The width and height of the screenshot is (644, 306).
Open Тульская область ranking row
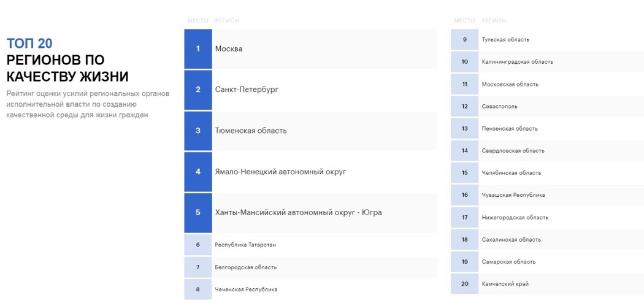point(547,40)
